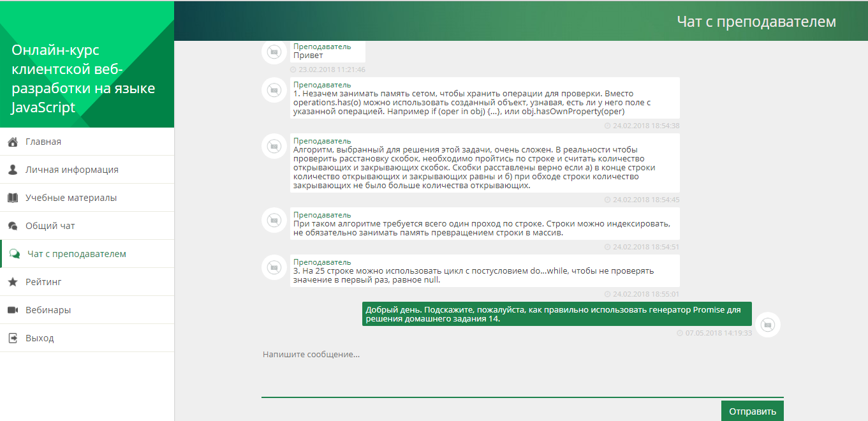Click the Выход logout link

coord(40,338)
